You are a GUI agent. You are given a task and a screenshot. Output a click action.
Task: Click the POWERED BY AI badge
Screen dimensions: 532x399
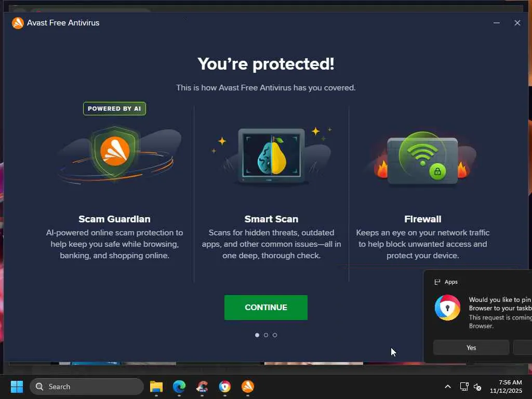(x=114, y=109)
